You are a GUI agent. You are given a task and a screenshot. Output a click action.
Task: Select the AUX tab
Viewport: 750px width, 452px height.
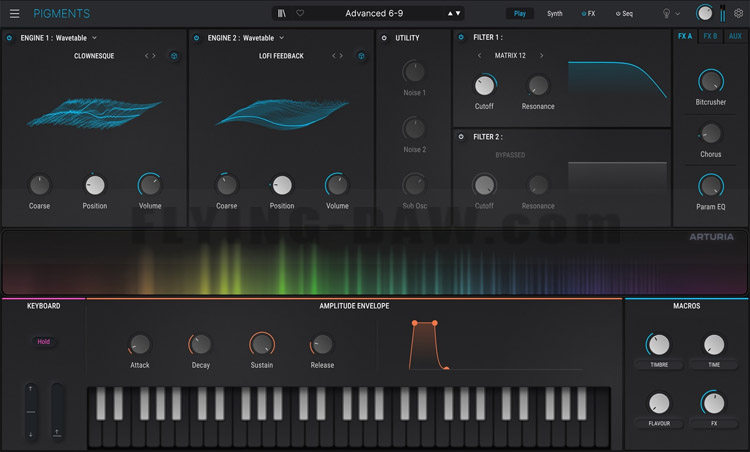[735, 36]
